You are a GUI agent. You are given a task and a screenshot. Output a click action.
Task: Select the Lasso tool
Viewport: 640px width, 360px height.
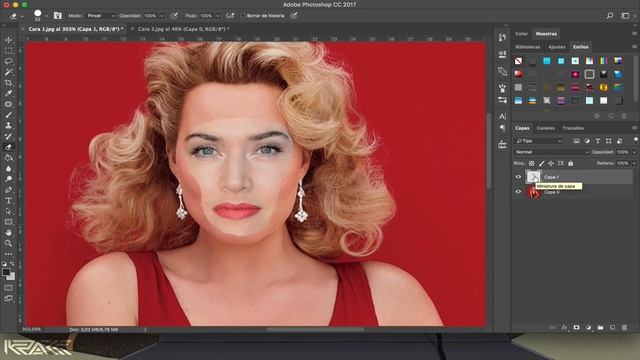click(8, 61)
